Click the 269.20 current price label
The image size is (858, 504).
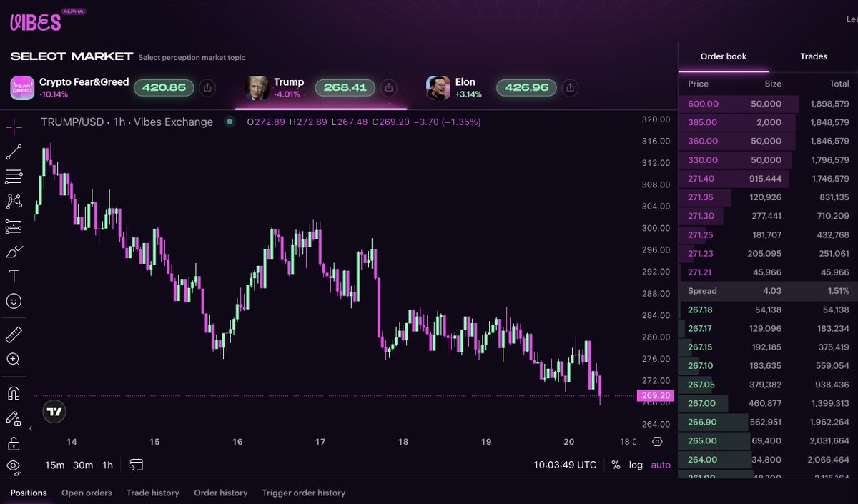pos(655,395)
